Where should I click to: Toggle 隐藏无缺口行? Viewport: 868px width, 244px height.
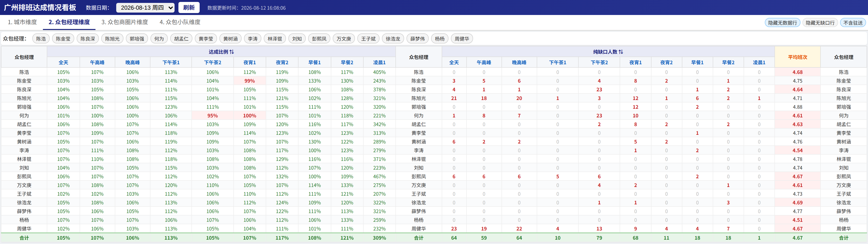820,23
